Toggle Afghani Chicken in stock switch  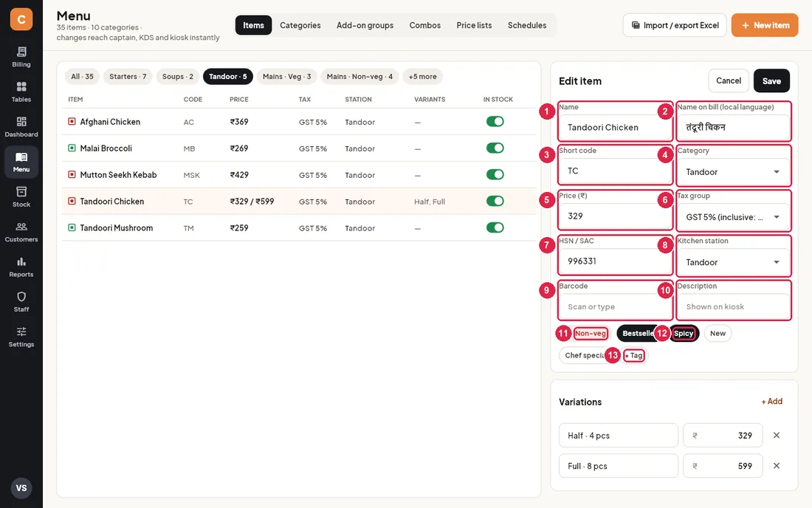coord(495,122)
